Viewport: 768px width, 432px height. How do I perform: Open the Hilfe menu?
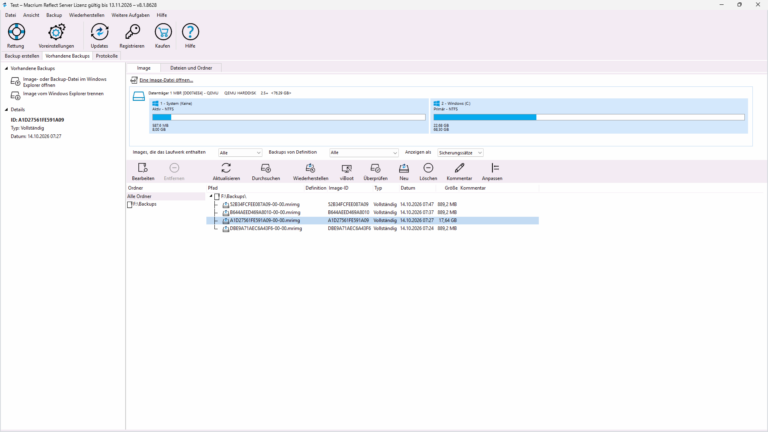(162, 15)
